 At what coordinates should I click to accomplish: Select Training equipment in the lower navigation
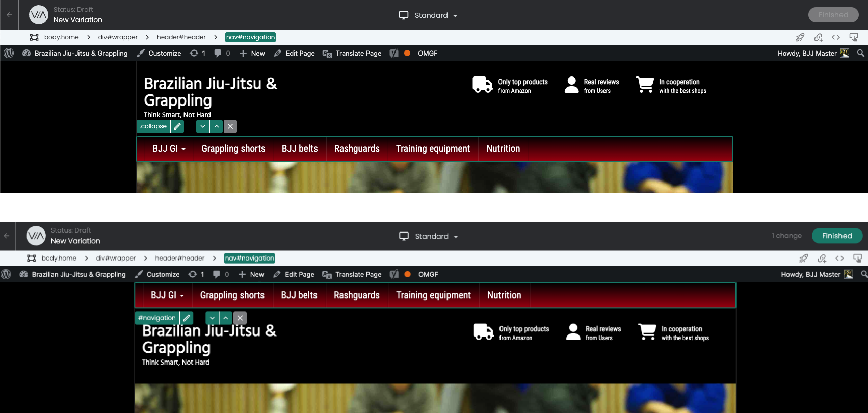click(x=434, y=295)
